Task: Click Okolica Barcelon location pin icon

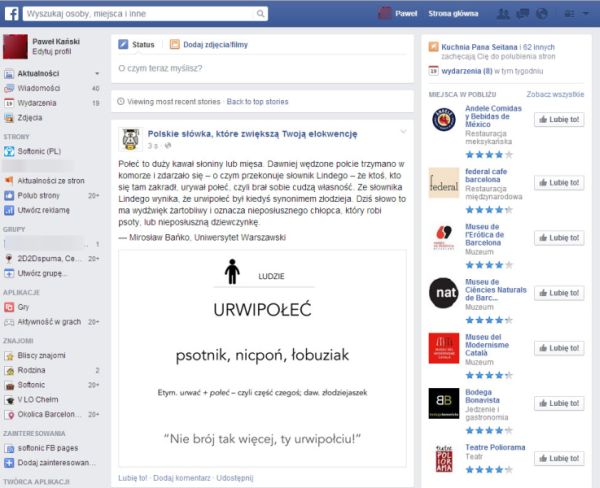Action: coord(10,415)
